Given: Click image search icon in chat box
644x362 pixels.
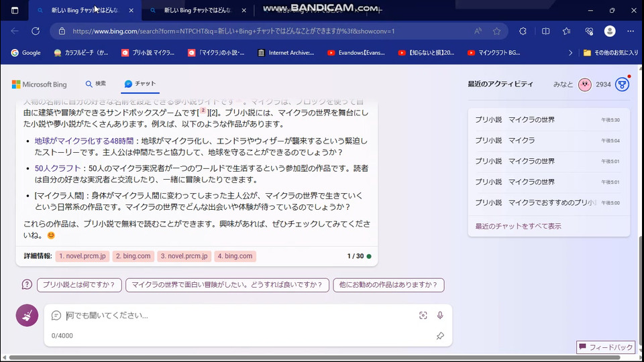Looking at the screenshot, I should point(423,315).
